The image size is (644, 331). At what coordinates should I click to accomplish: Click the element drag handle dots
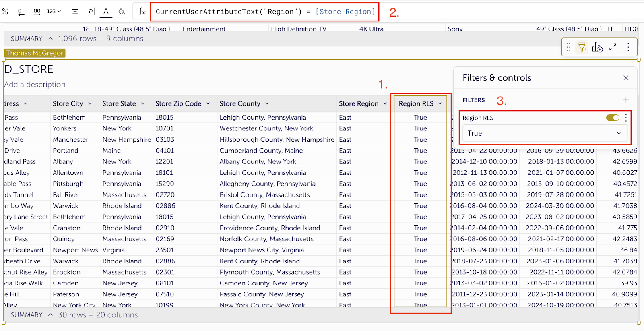coord(569,48)
